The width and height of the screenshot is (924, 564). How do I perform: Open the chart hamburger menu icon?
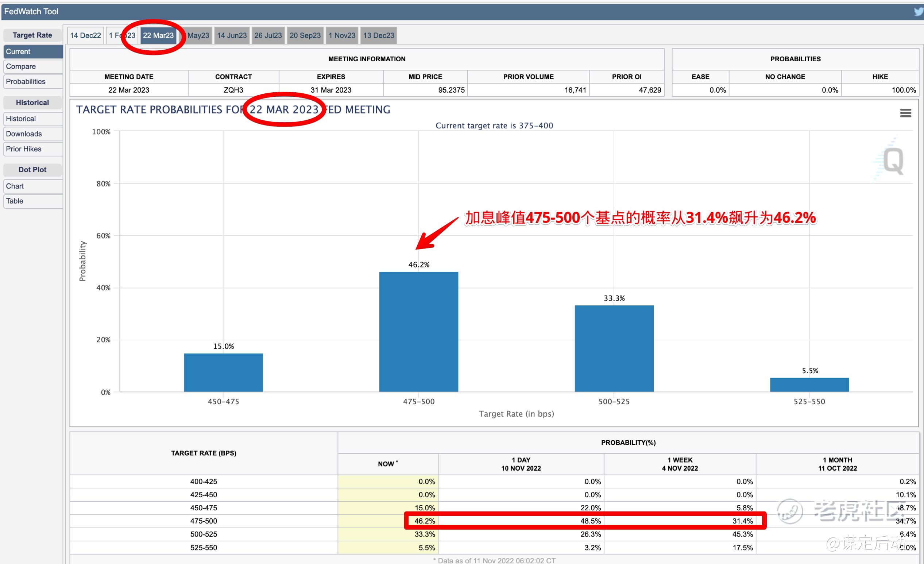(905, 113)
